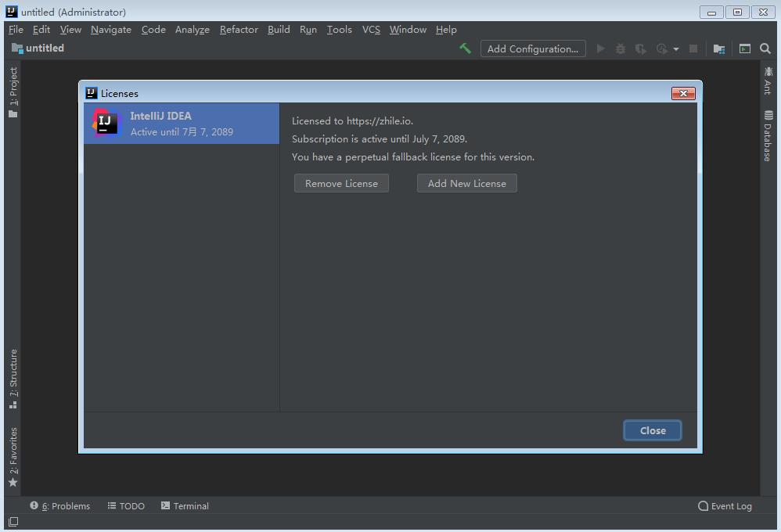Open the Ant tool window
The height and width of the screenshot is (532, 781).
click(x=768, y=81)
